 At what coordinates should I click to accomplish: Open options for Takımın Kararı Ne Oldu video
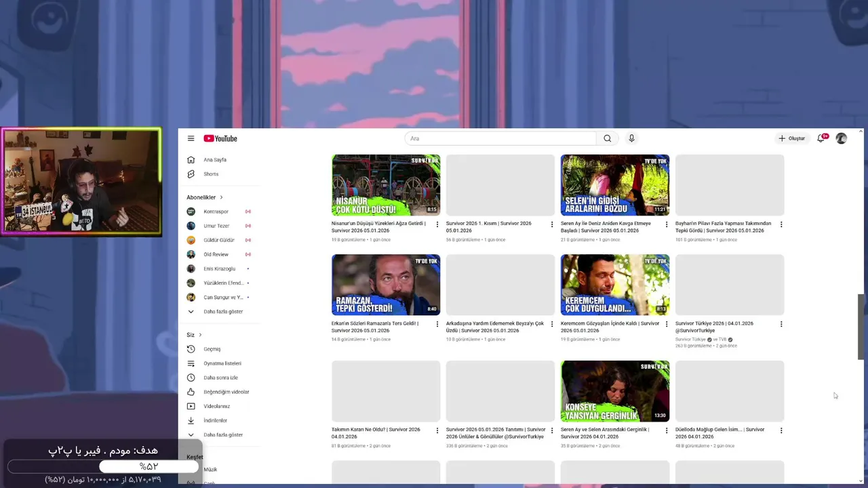(x=437, y=430)
